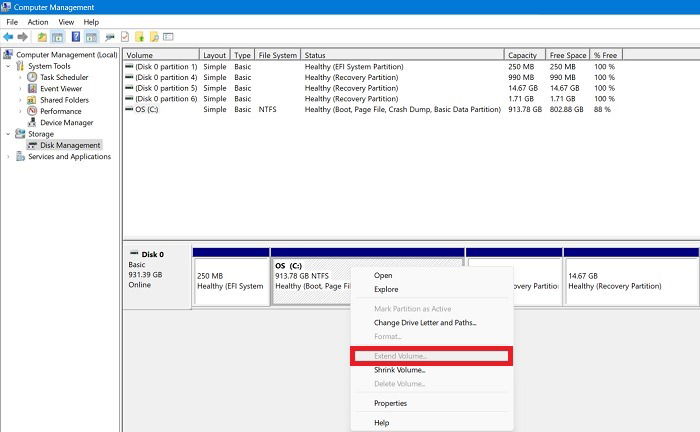Click the Task Scheduler clock icon
The width and height of the screenshot is (700, 432).
pyautogui.click(x=32, y=77)
